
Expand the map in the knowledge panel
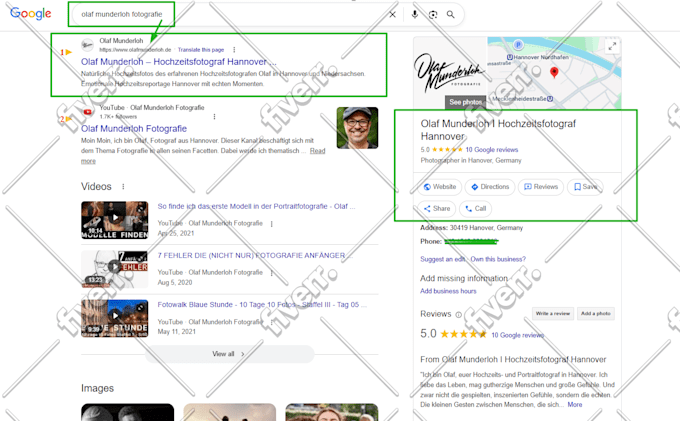click(x=612, y=46)
